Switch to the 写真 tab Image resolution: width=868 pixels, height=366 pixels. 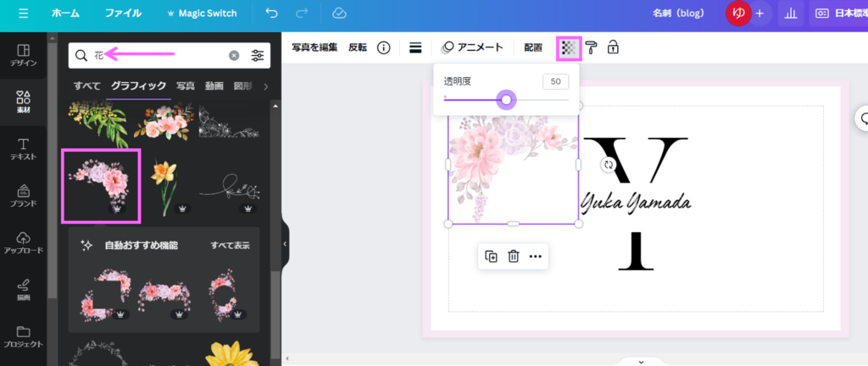[185, 86]
